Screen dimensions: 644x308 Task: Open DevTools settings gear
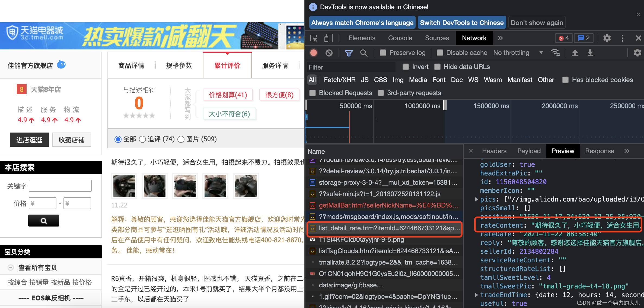(x=607, y=38)
